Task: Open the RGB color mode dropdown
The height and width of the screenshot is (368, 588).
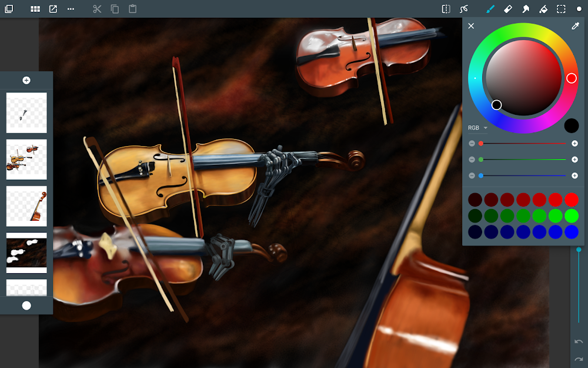Action: tap(477, 127)
